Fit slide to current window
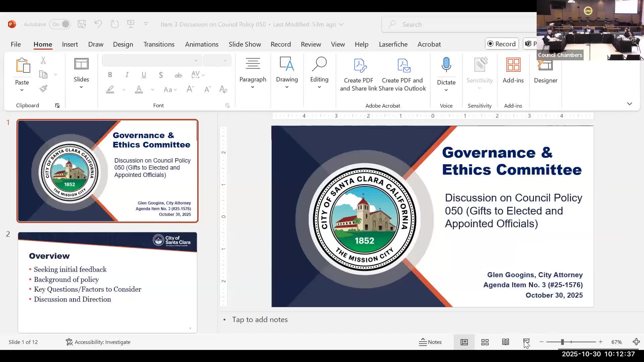644x362 pixels. (x=636, y=342)
